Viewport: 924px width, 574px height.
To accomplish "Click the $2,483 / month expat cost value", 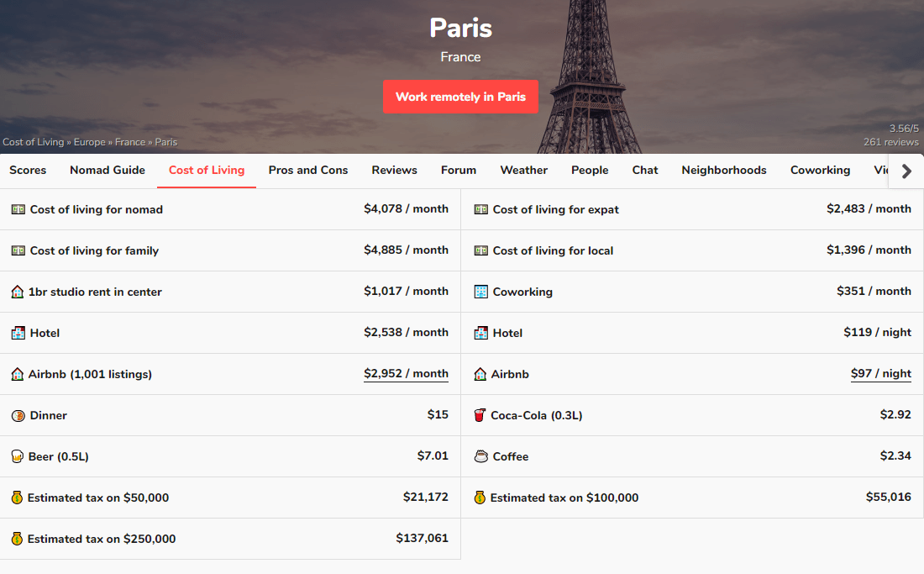I will 869,208.
